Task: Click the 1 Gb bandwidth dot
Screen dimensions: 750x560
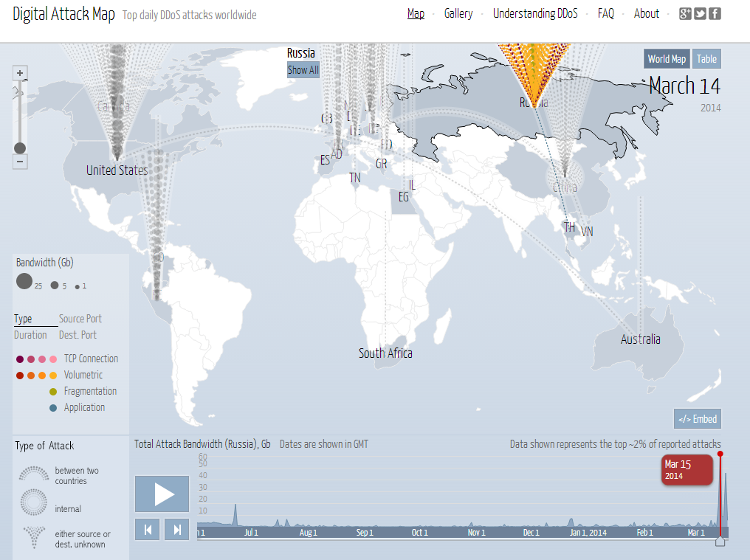Action: click(77, 287)
